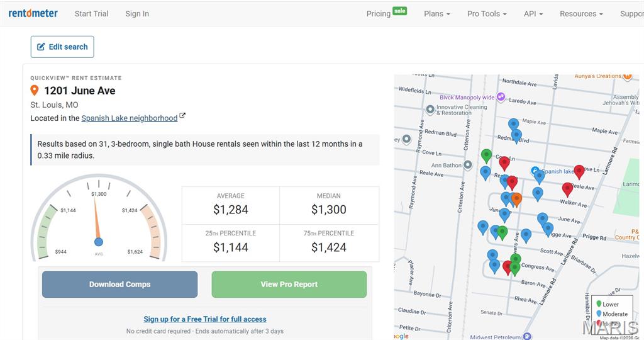Click Sign In in the navbar

click(x=137, y=14)
